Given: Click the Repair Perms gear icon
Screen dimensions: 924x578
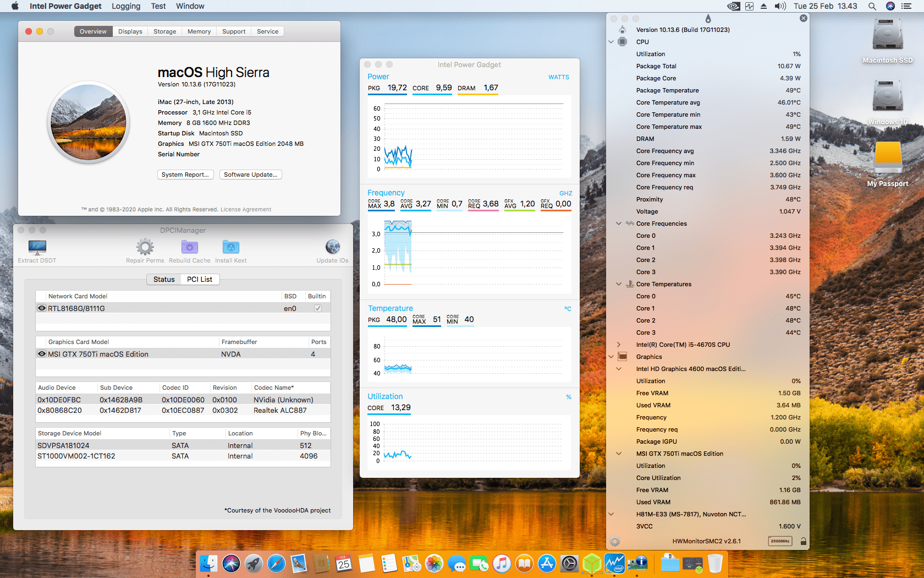Looking at the screenshot, I should (145, 247).
